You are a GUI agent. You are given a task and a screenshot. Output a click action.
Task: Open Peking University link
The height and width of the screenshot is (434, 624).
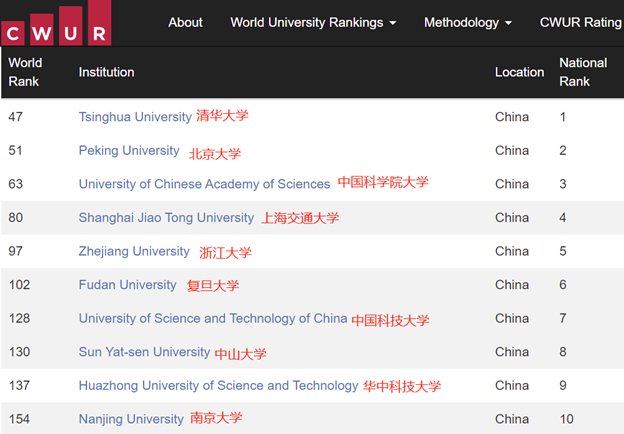(x=129, y=150)
